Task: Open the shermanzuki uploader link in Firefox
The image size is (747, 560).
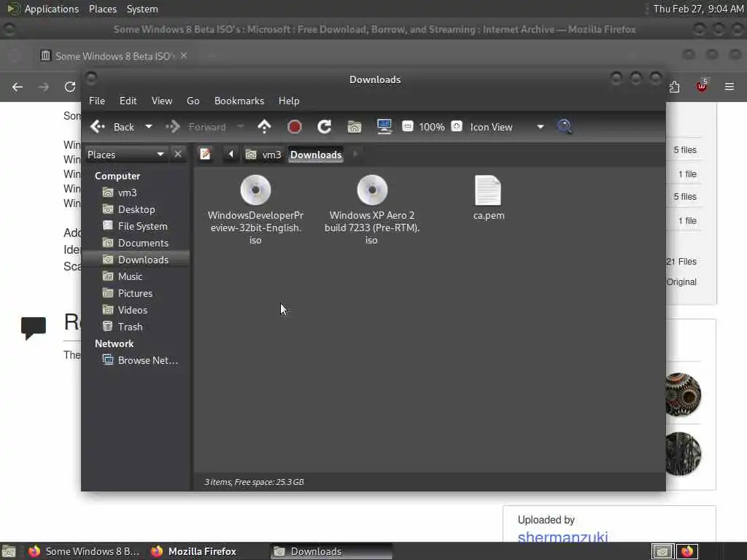Action: [562, 537]
